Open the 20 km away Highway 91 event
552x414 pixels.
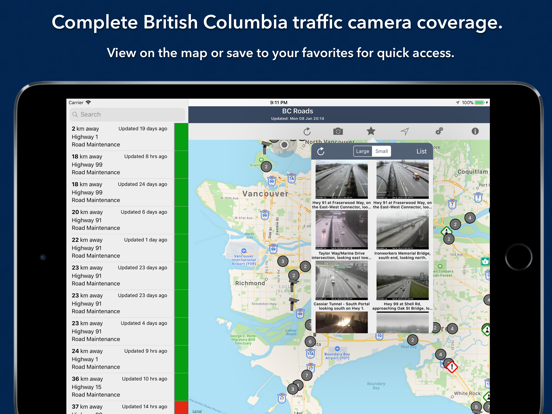pyautogui.click(x=127, y=220)
